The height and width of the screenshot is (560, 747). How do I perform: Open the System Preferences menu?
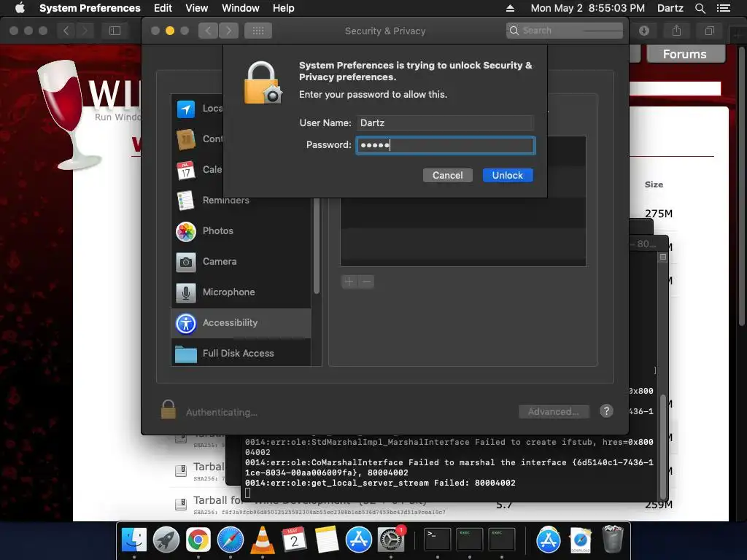click(90, 8)
